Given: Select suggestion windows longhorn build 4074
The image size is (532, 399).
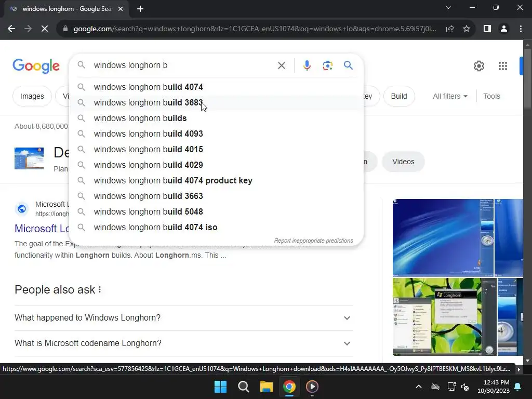Looking at the screenshot, I should point(216,87).
